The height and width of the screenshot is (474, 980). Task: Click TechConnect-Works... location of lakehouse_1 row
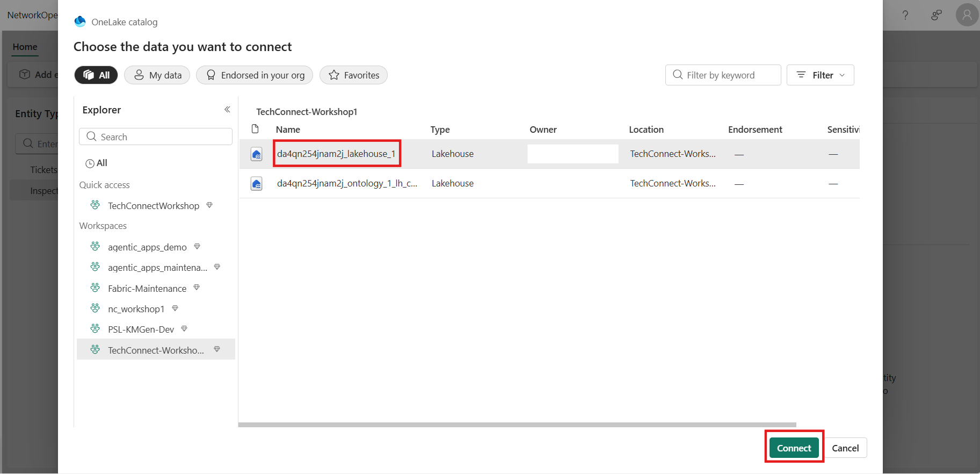click(x=673, y=154)
